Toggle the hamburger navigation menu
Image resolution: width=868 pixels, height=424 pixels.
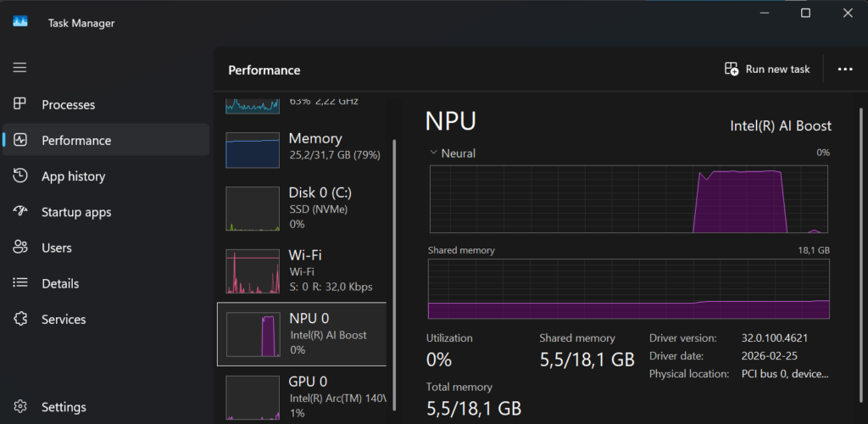tap(19, 67)
